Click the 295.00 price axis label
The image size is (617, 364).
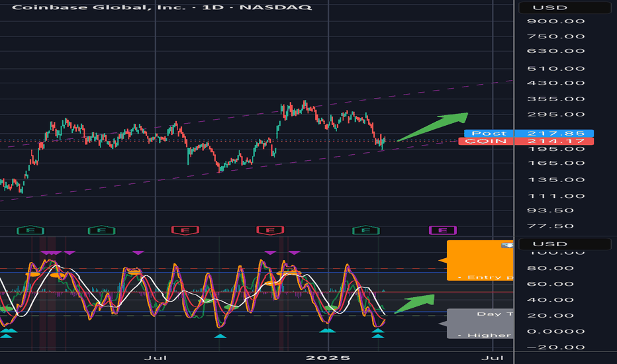[555, 114]
